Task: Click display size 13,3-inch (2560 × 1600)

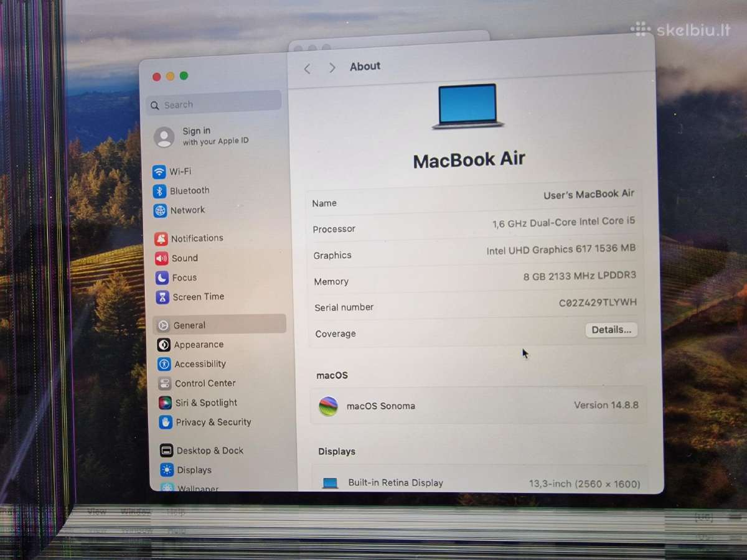Action: (585, 484)
